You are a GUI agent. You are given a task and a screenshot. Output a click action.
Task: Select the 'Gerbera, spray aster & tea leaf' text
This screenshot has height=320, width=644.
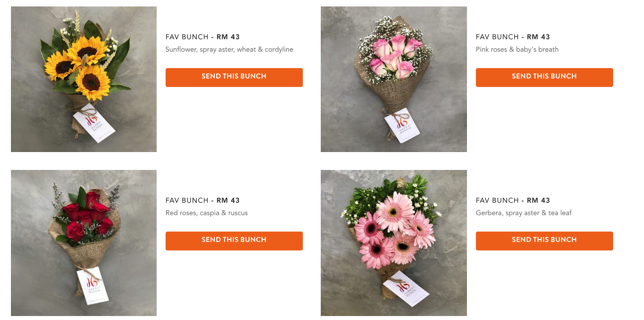tap(524, 213)
